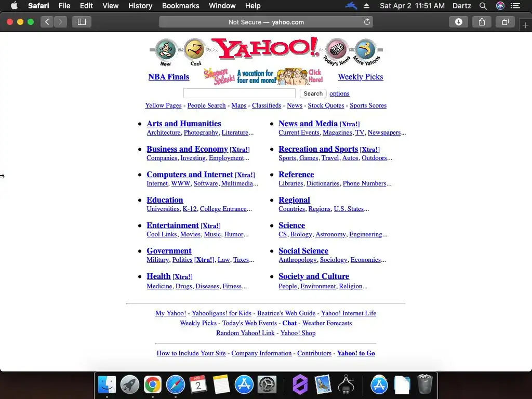Reload the page in address bar
The width and height of the screenshot is (532, 399).
point(367,22)
